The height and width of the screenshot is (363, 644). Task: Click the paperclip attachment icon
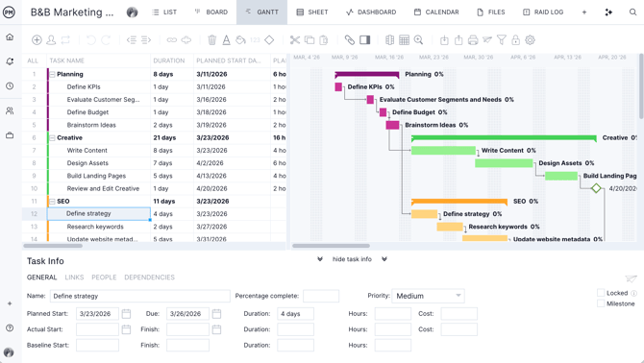click(x=350, y=39)
